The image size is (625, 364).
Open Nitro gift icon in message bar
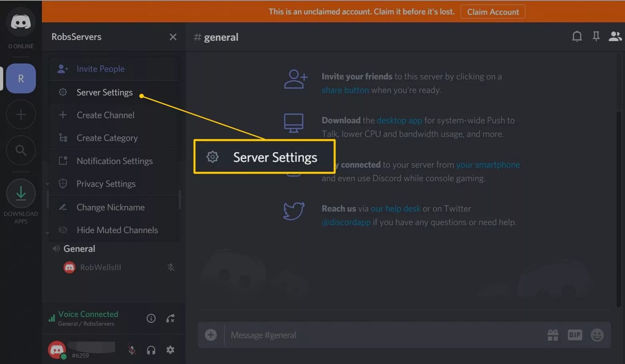[x=553, y=335]
